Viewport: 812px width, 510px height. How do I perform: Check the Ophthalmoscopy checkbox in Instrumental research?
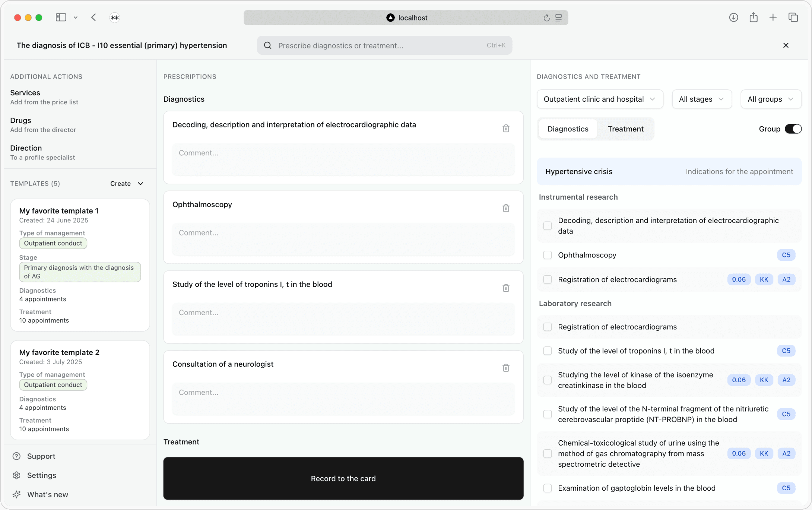tap(548, 255)
